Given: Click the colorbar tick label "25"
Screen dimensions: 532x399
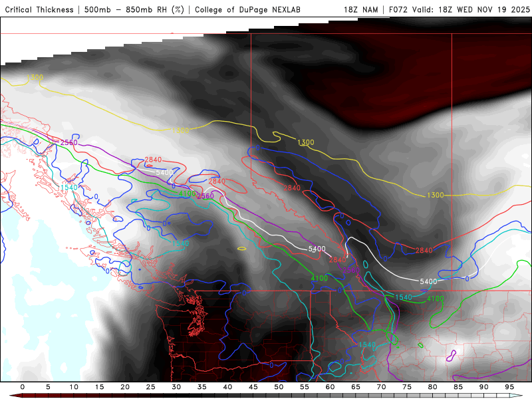Looking at the screenshot, I should (x=151, y=387).
